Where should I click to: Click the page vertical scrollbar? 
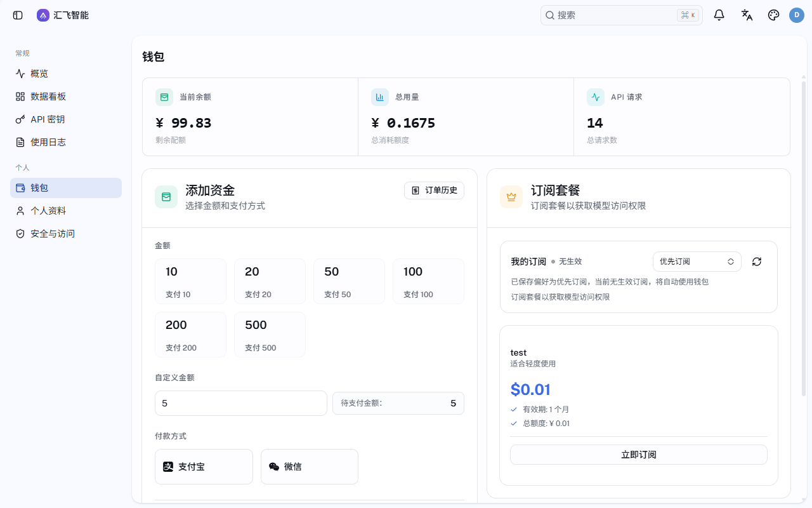coord(804,238)
